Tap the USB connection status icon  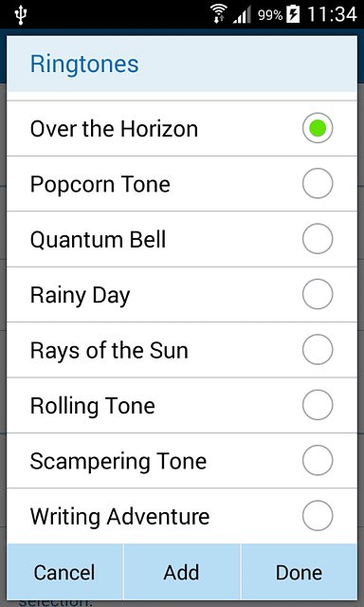pyautogui.click(x=20, y=15)
